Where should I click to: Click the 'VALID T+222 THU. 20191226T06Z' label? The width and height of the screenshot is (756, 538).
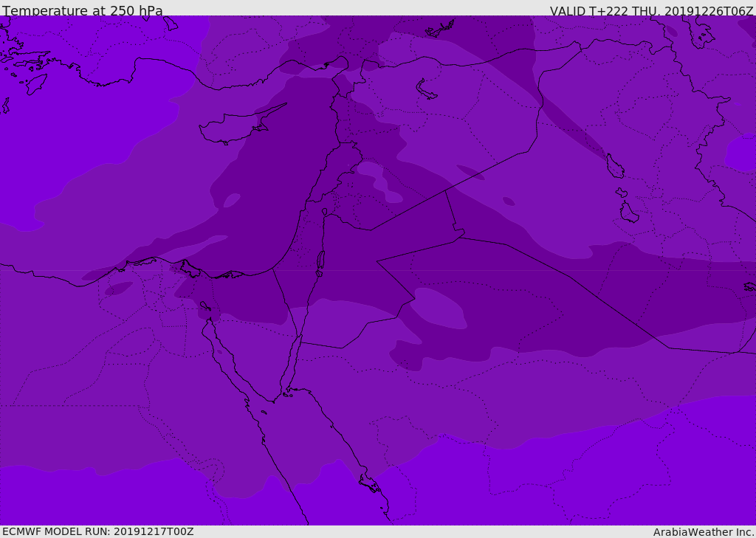point(651,11)
